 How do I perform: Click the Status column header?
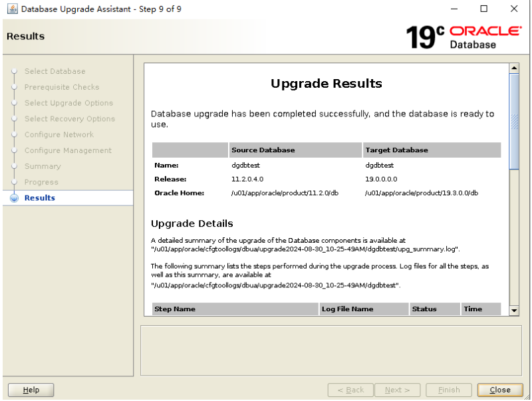point(435,309)
